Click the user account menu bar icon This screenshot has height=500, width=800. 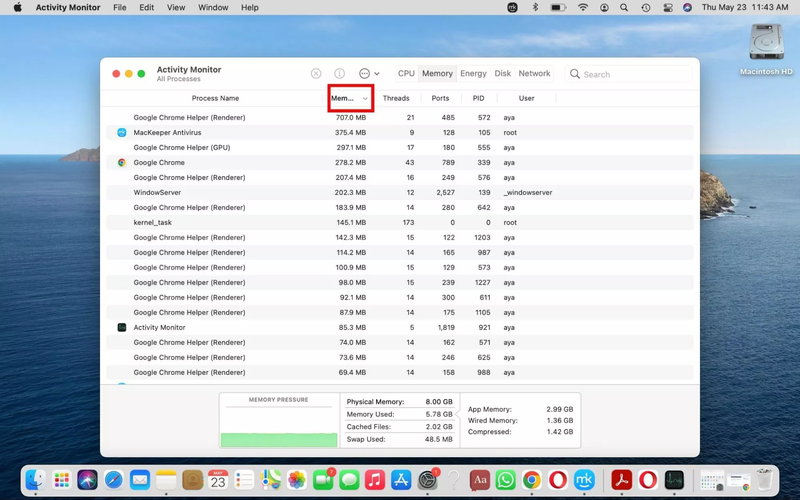(x=604, y=7)
